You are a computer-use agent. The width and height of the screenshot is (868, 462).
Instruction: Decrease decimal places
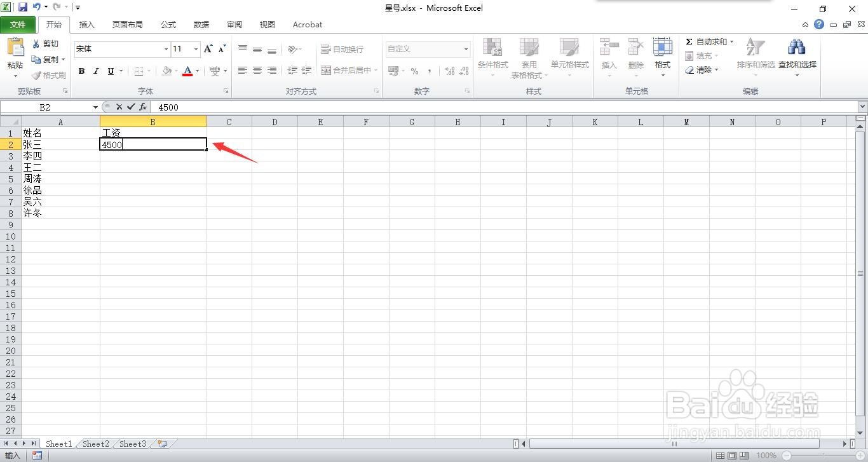point(464,71)
